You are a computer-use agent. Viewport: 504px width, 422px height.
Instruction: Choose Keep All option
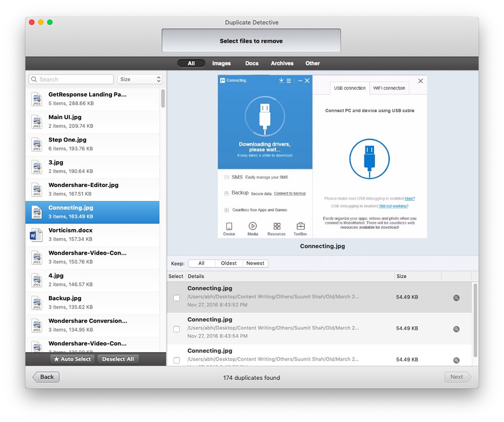(202, 263)
